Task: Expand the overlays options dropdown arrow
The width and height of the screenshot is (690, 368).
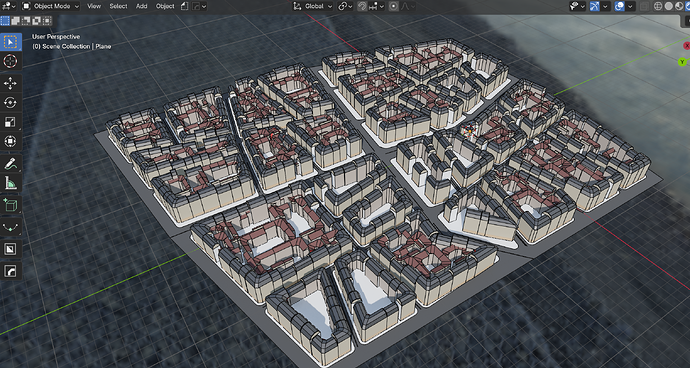Action: click(631, 6)
